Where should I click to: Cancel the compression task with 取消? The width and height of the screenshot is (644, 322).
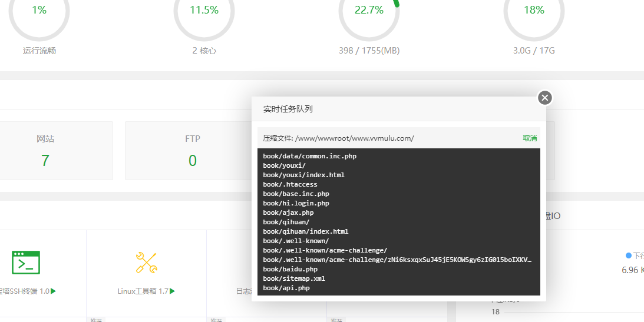point(530,138)
